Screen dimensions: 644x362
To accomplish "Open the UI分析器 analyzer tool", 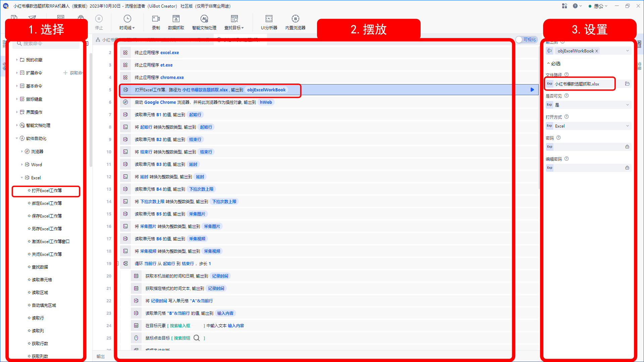I will click(x=269, y=22).
